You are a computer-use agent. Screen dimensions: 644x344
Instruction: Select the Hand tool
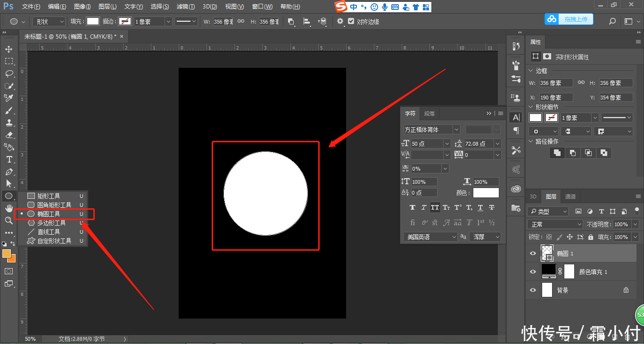[x=8, y=208]
